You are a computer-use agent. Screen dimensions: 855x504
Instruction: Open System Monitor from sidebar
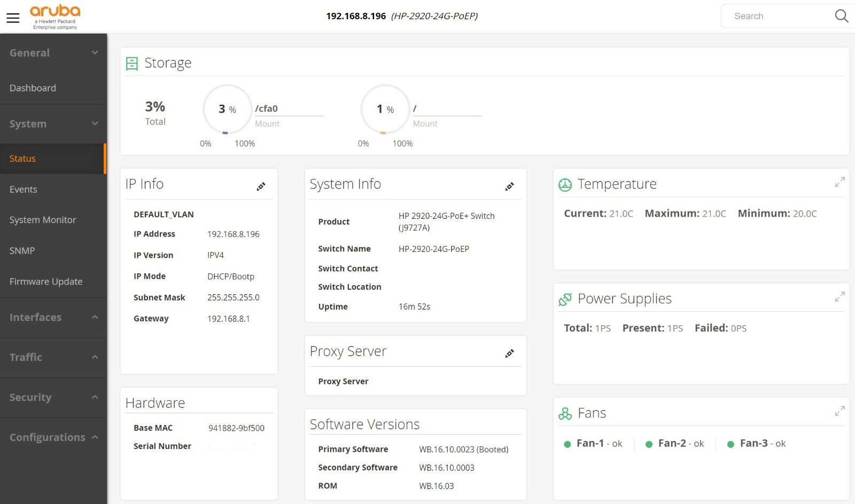click(x=43, y=220)
